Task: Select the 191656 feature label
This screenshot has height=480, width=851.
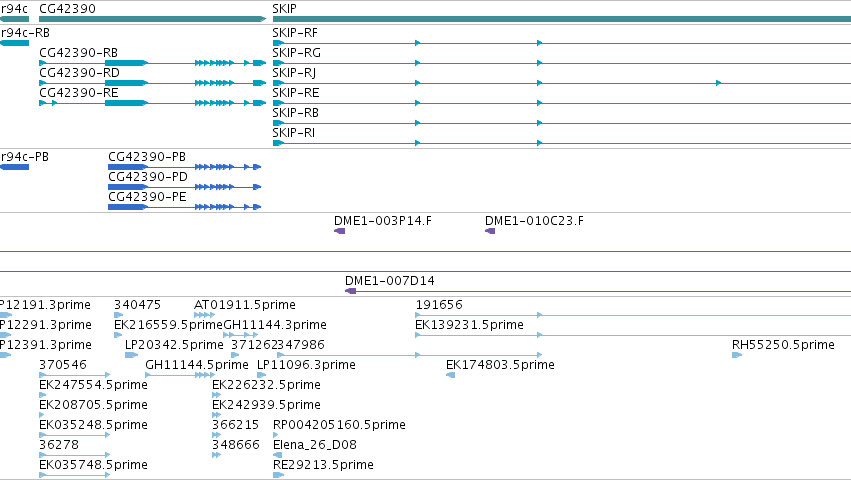Action: pyautogui.click(x=439, y=305)
